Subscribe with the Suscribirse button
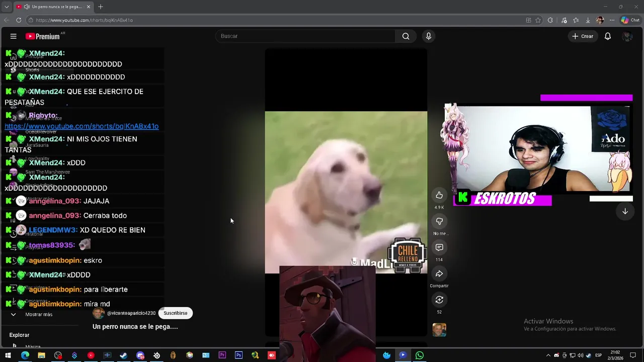 [175, 313]
